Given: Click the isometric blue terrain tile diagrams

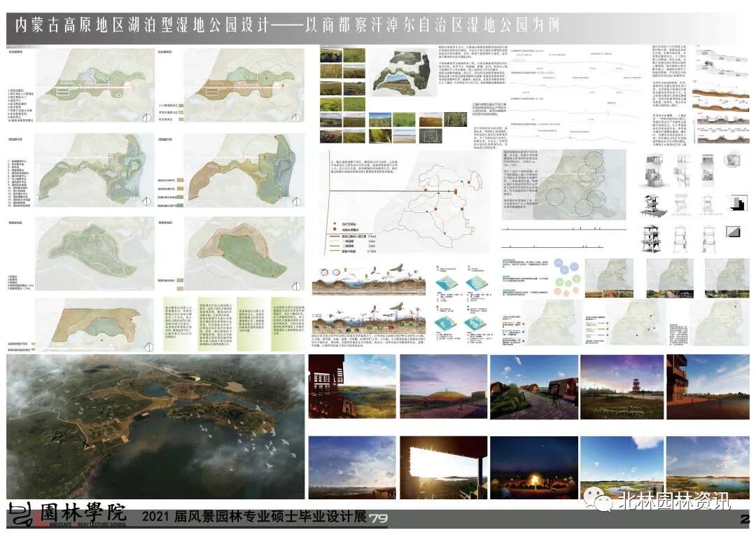Looking at the screenshot, I should [x=463, y=303].
